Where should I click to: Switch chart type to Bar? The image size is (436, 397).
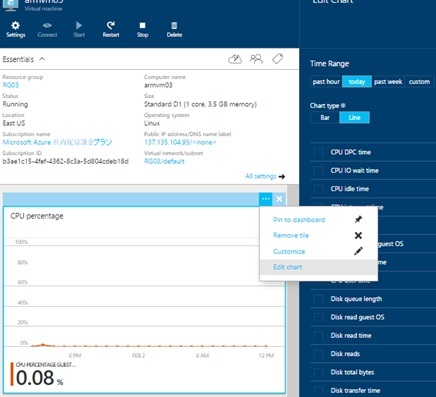pyautogui.click(x=325, y=118)
